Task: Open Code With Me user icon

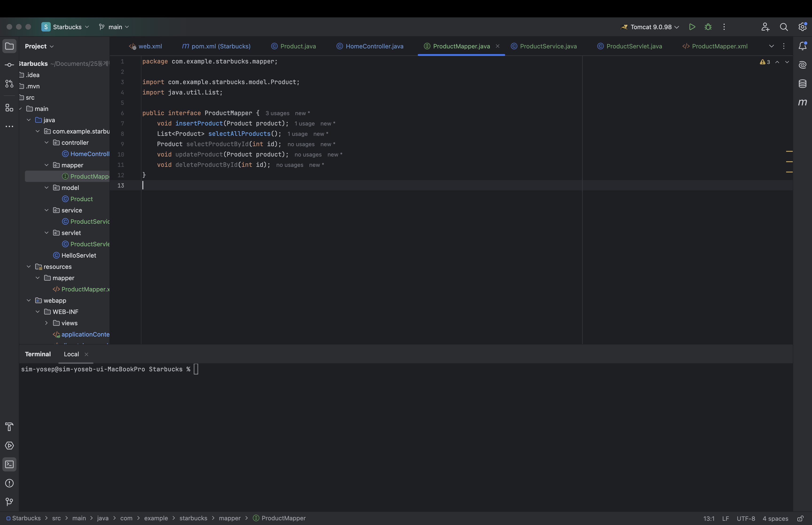Action: coord(765,27)
